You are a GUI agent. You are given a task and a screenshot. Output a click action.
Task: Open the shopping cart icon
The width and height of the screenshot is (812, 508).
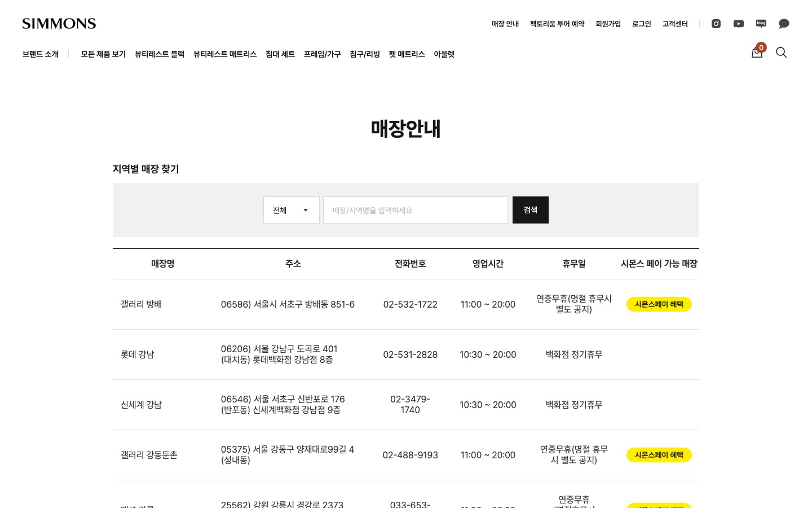[757, 52]
